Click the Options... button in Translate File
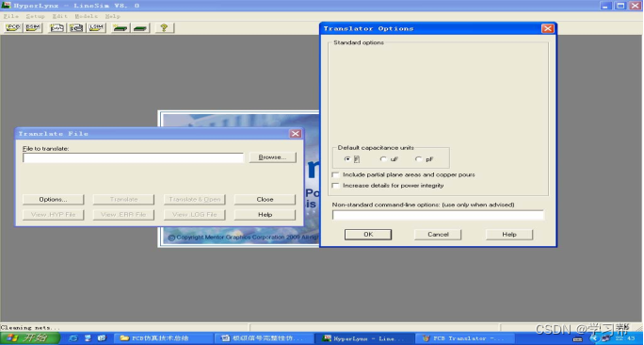 (53, 200)
